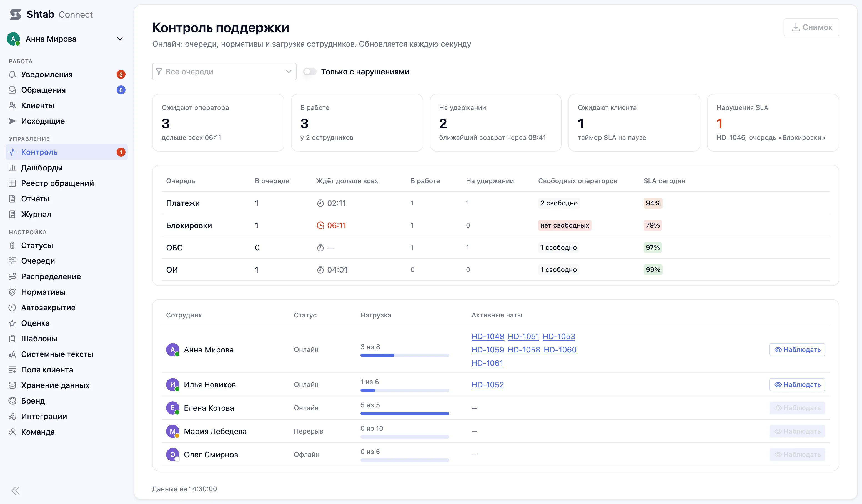Click the Ожидают оператора summary card
Image resolution: width=862 pixels, height=504 pixels.
218,122
